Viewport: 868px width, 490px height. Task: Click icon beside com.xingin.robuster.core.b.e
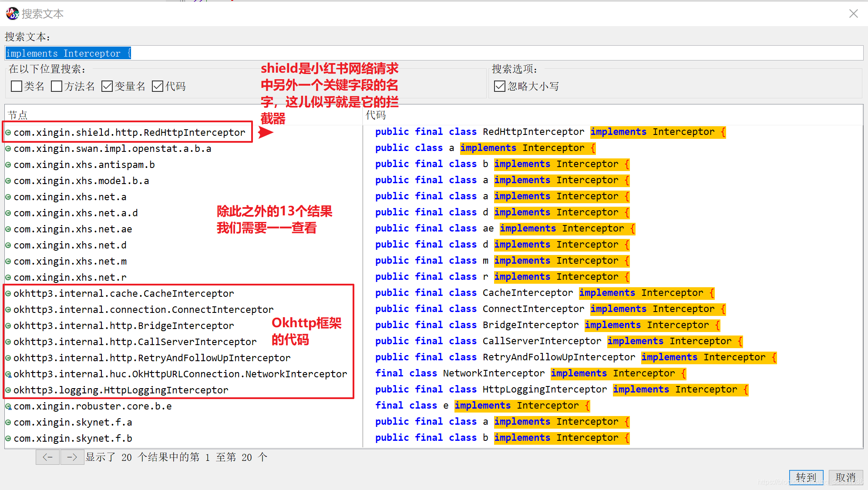tap(8, 406)
